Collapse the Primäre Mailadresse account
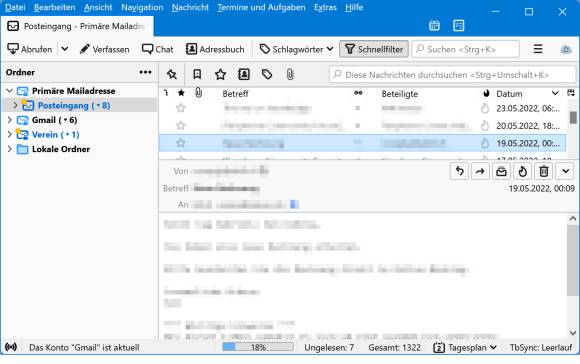The width and height of the screenshot is (580, 364). (10, 91)
